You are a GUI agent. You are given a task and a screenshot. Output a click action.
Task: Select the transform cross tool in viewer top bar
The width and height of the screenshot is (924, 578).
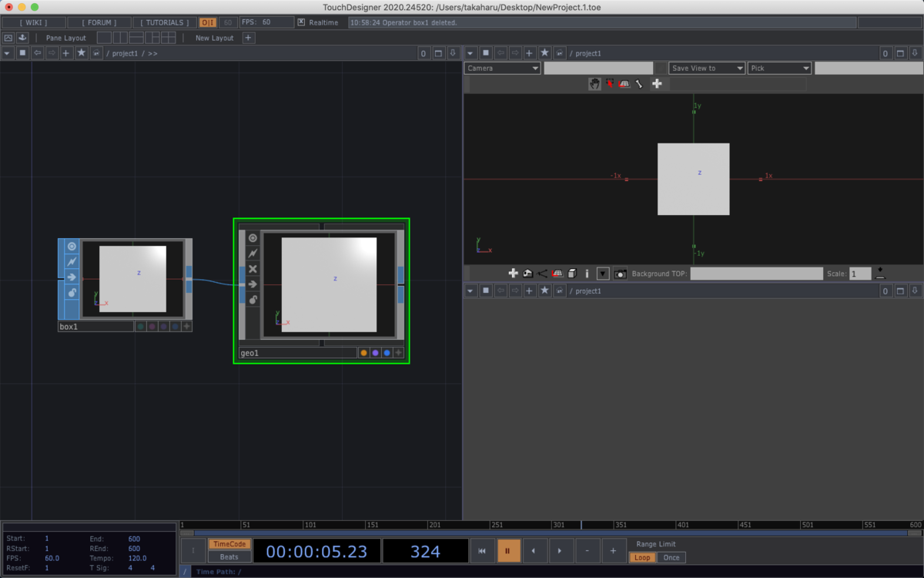click(x=657, y=83)
